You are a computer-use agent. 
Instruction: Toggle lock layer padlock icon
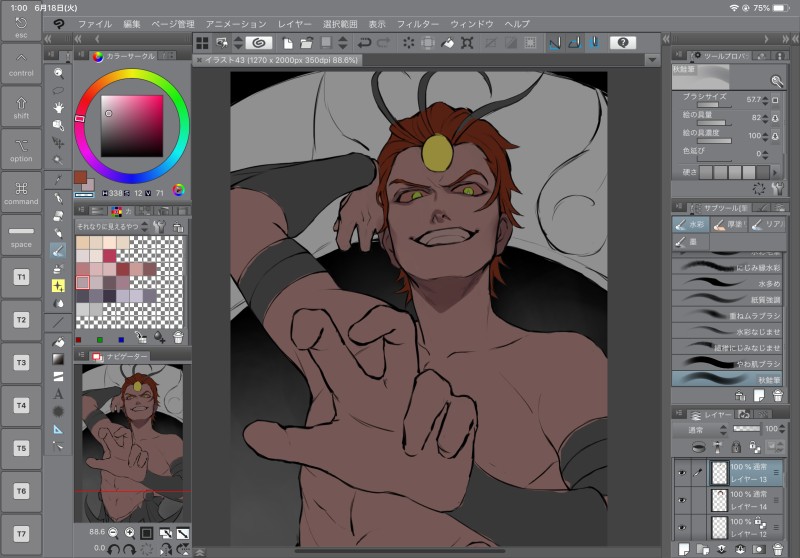click(x=736, y=447)
